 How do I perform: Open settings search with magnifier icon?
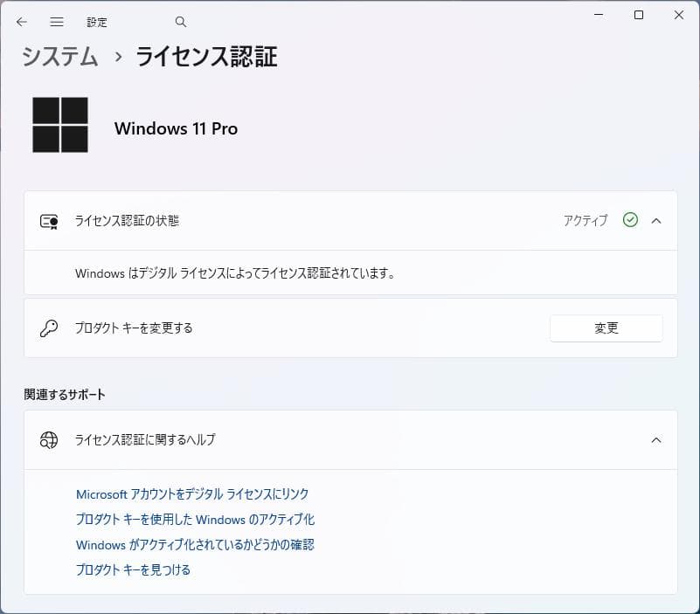180,22
